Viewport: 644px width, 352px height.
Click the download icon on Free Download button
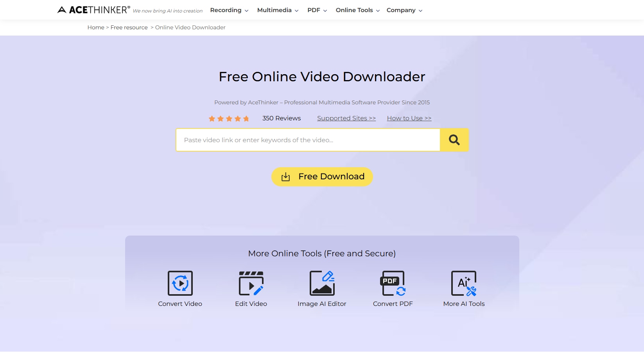coord(286,177)
